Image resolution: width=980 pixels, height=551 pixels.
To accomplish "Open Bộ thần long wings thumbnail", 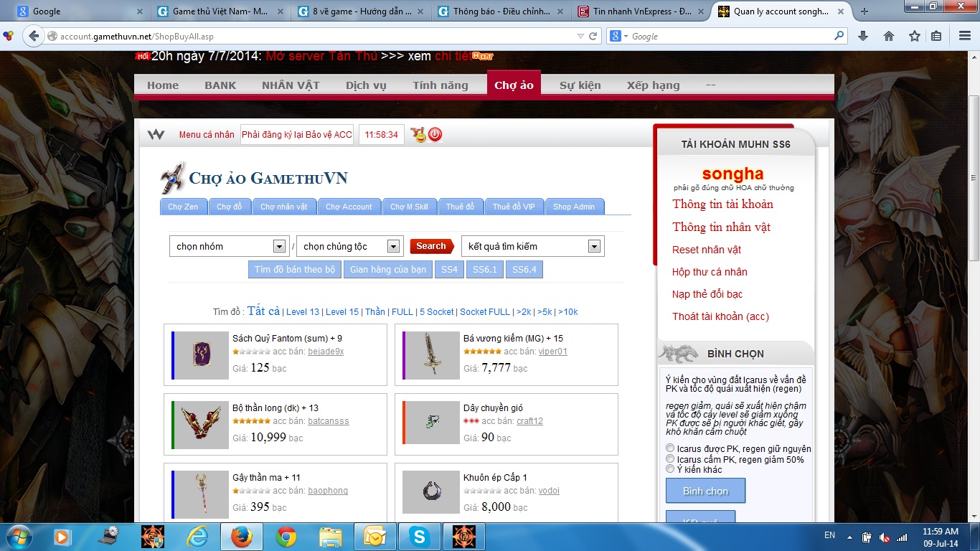I will pyautogui.click(x=202, y=425).
